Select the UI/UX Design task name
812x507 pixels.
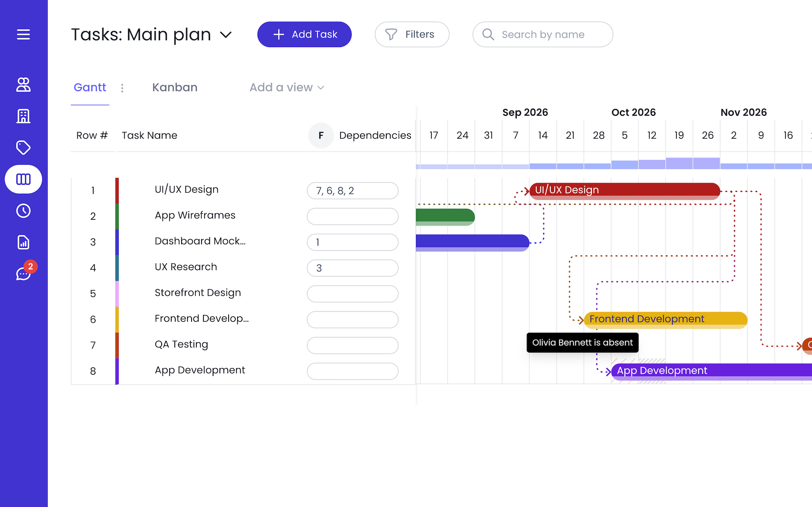[186, 189]
